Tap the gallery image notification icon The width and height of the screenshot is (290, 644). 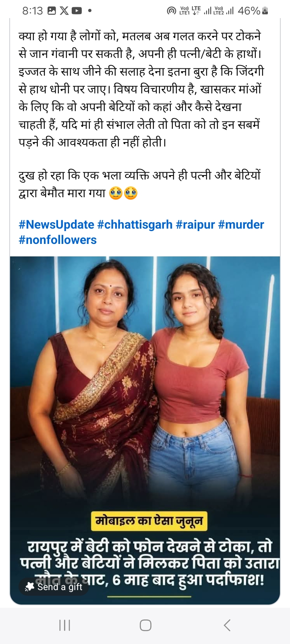click(52, 11)
